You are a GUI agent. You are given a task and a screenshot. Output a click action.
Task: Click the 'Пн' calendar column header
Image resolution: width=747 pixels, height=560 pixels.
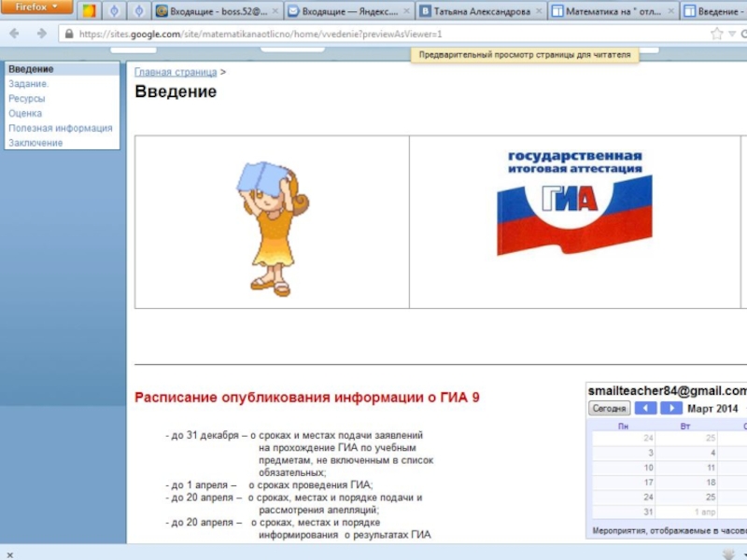623,427
